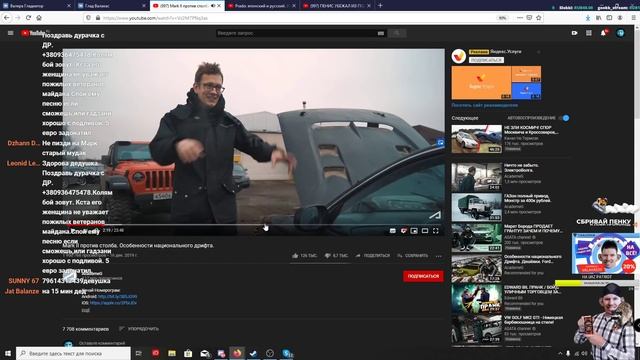Mute the playing tab via speaker icon
Viewport: 640px width, 360px height.
point(213,6)
